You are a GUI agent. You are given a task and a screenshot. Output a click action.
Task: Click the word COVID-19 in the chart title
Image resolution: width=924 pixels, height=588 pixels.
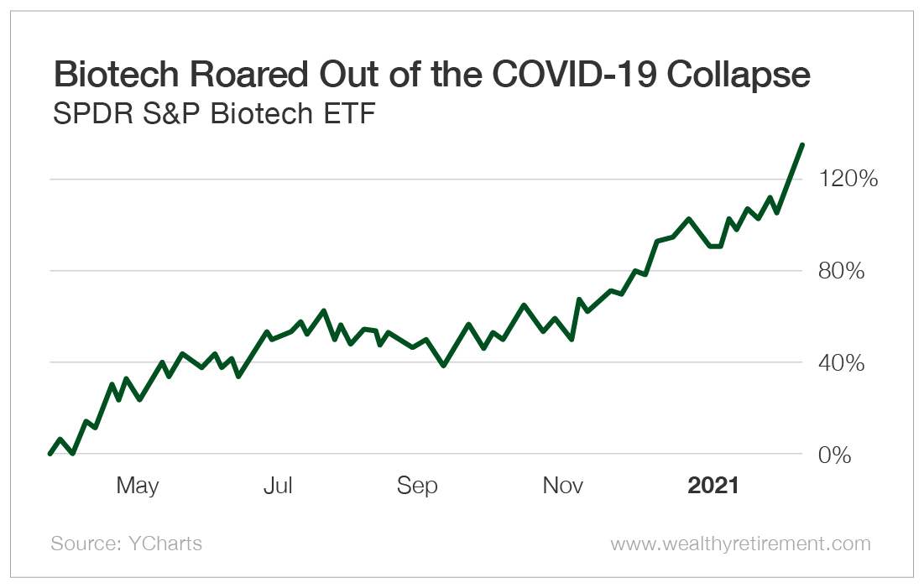(x=565, y=76)
